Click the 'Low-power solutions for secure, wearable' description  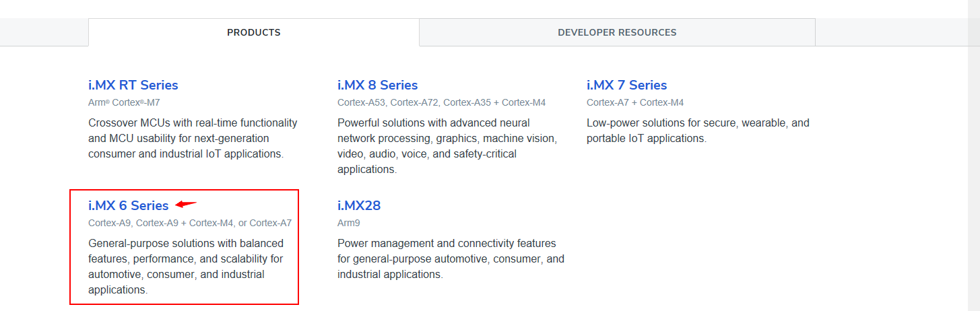[698, 131]
